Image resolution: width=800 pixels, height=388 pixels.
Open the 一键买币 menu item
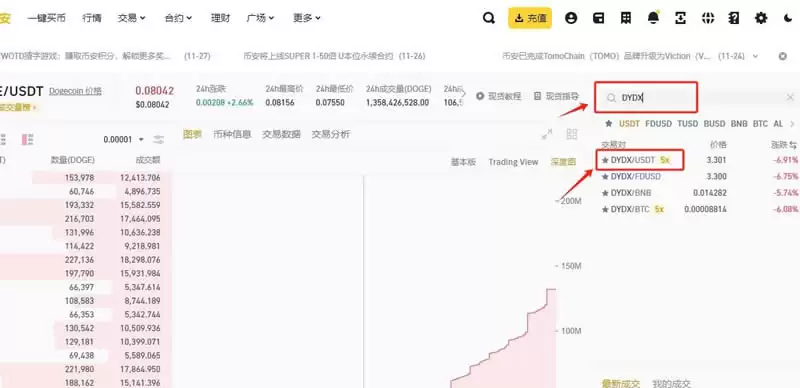pos(46,18)
